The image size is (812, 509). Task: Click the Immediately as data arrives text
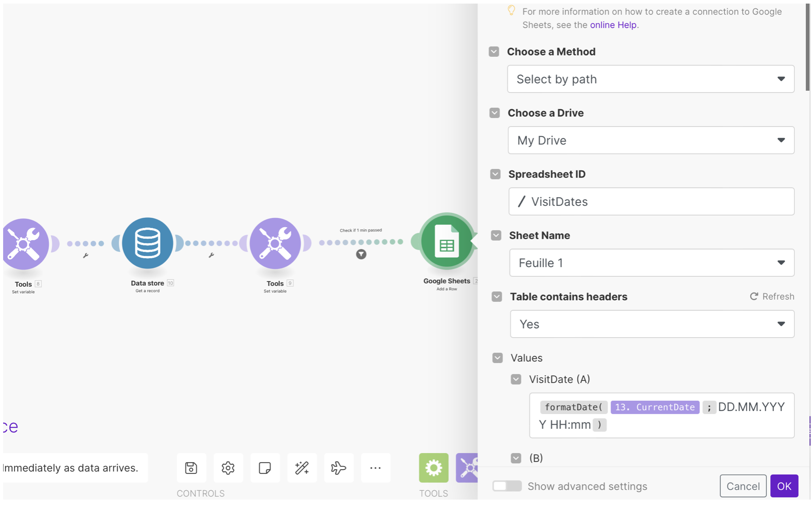pos(71,468)
